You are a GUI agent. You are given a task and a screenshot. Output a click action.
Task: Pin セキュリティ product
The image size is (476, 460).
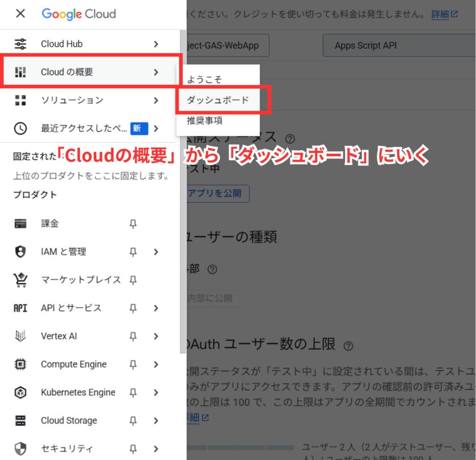click(x=133, y=449)
